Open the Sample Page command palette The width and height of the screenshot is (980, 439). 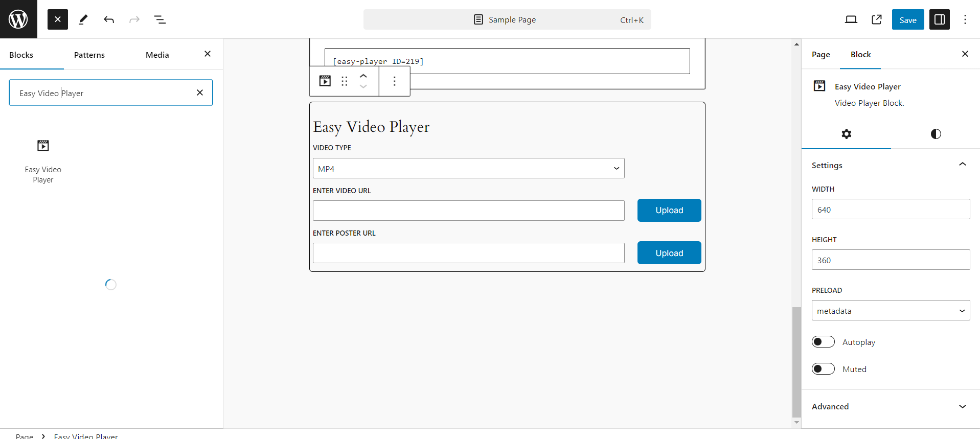tap(507, 19)
